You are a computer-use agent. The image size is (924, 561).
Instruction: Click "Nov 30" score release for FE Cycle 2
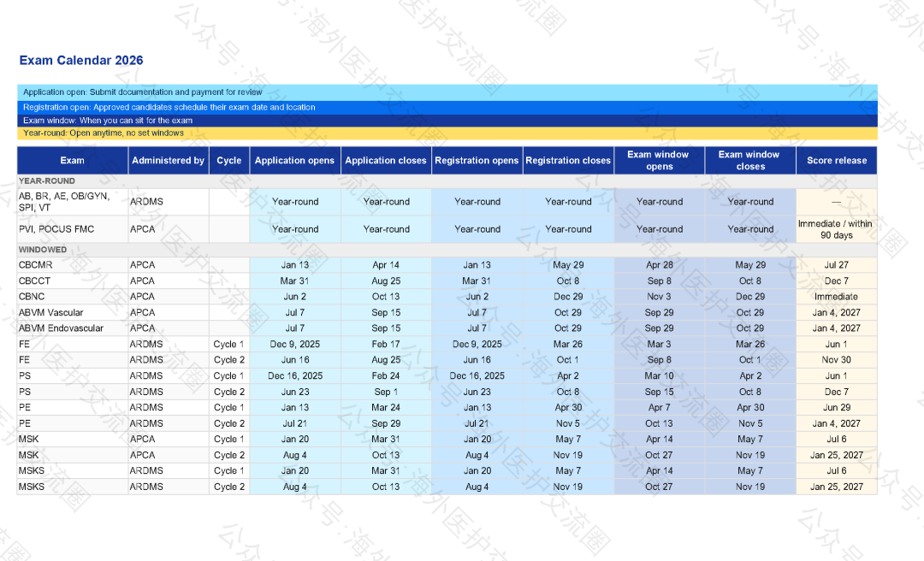pyautogui.click(x=836, y=360)
